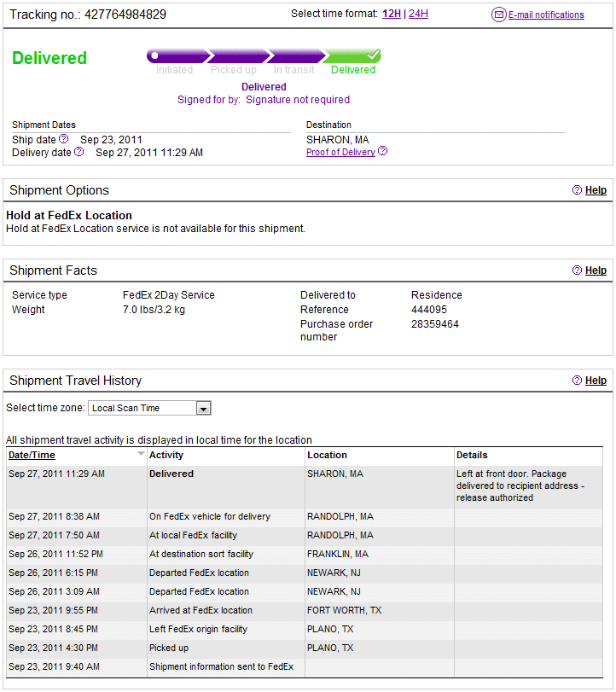Click help icon next to Delivery date
The image size is (616, 692).
78,152
